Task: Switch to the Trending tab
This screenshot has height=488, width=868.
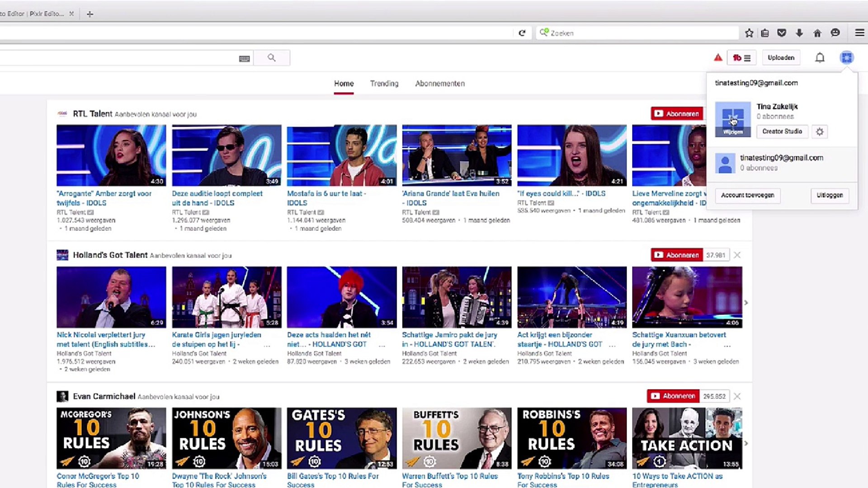Action: [384, 84]
